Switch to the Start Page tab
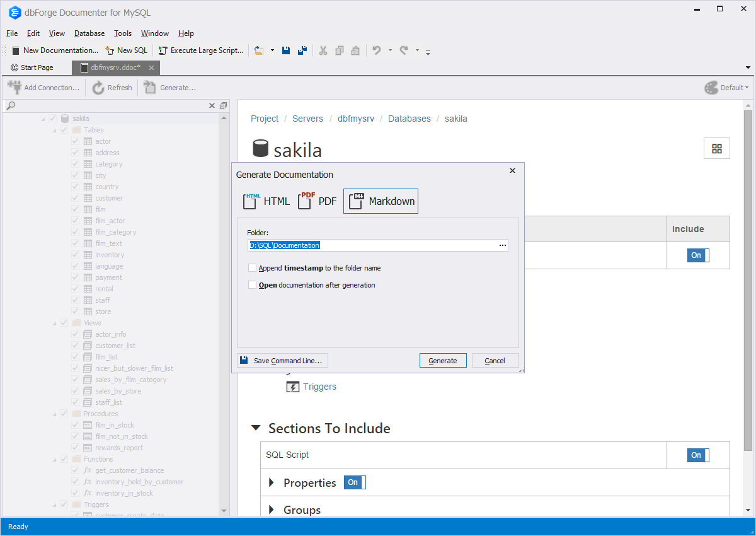The width and height of the screenshot is (756, 536). [36, 67]
